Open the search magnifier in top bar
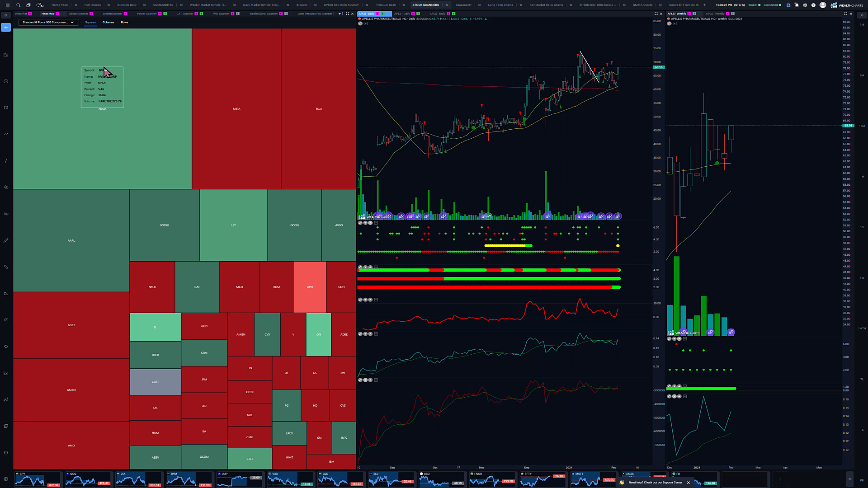 [x=19, y=5]
